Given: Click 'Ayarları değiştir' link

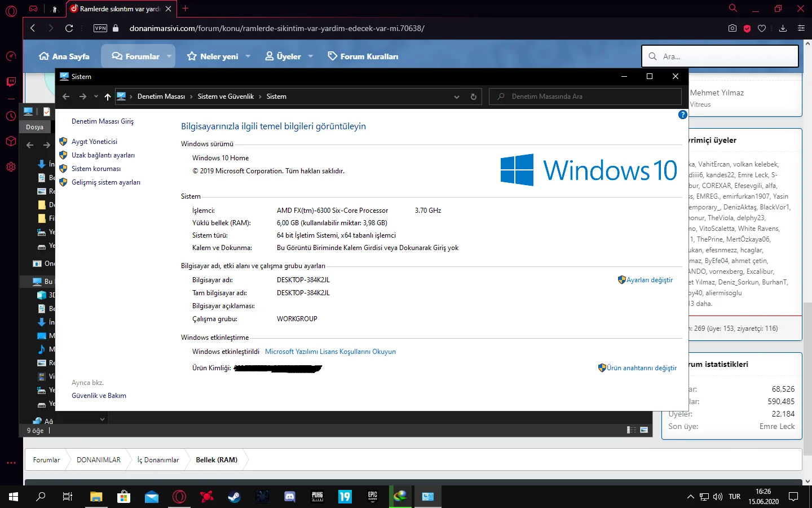Looking at the screenshot, I should pyautogui.click(x=650, y=280).
